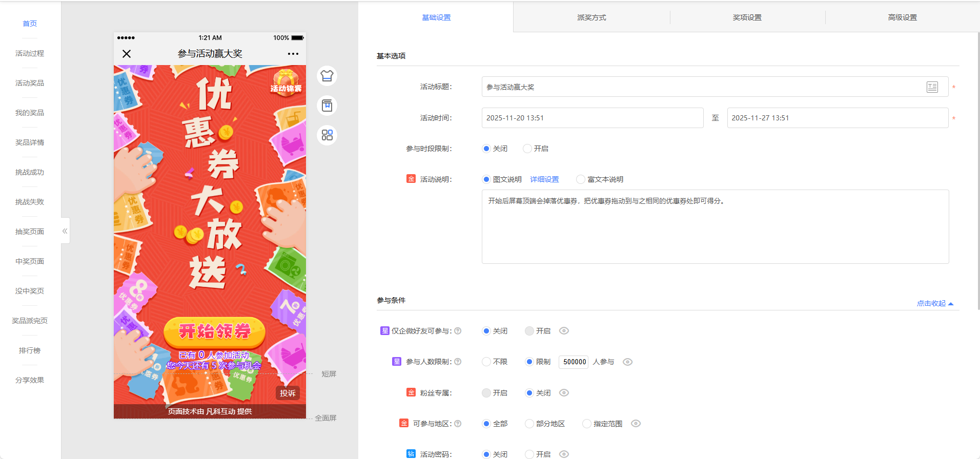This screenshot has height=459, width=980.
Task: Open the 高级设置 tab
Action: click(902, 17)
